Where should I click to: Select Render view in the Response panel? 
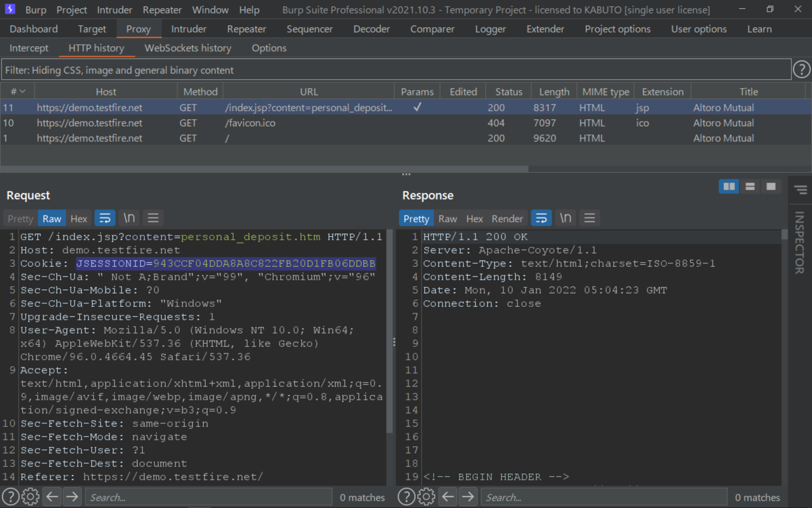point(507,218)
